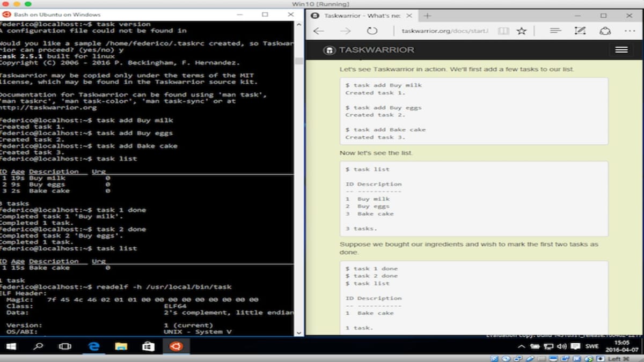Click the address bar showing taskwarrior.org
This screenshot has width=644, height=362.
(445, 31)
